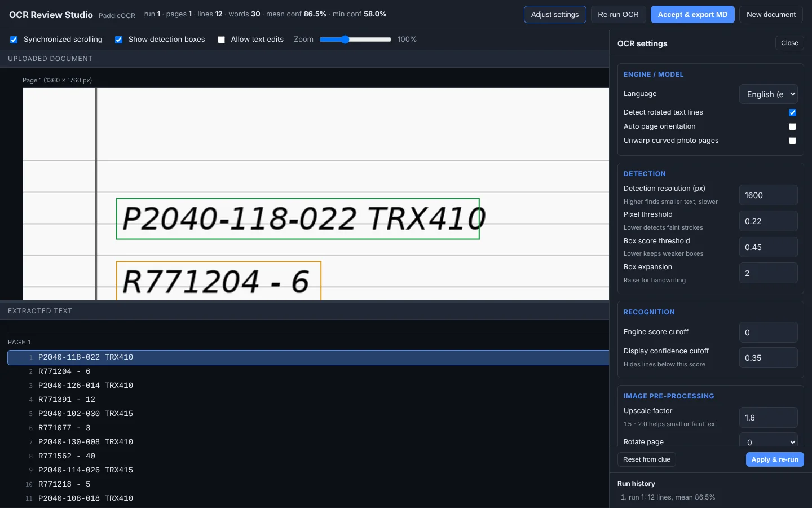This screenshot has width=812, height=508.
Task: Select orange detection box around R771204 - 6
Action: tap(219, 281)
